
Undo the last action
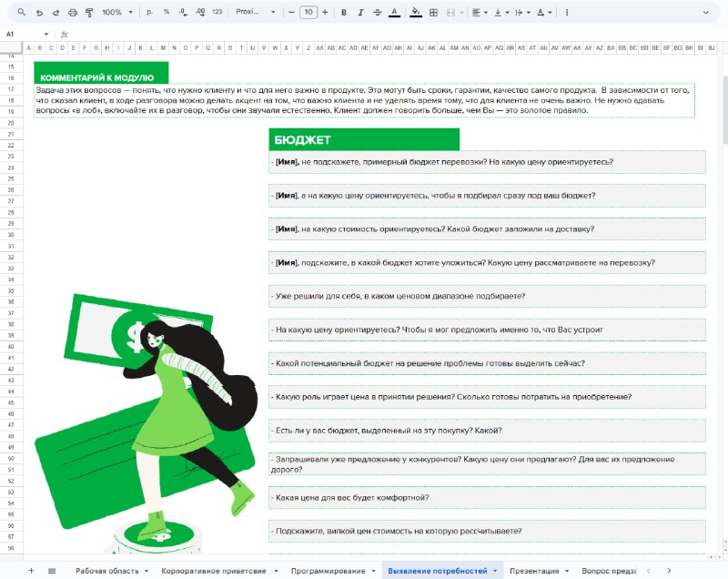tap(39, 13)
